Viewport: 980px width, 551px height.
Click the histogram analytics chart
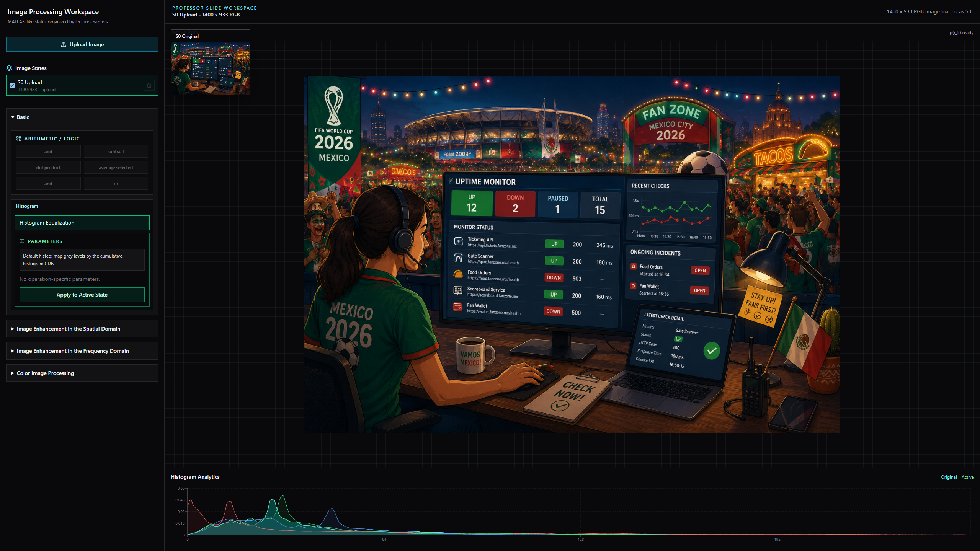(x=579, y=512)
